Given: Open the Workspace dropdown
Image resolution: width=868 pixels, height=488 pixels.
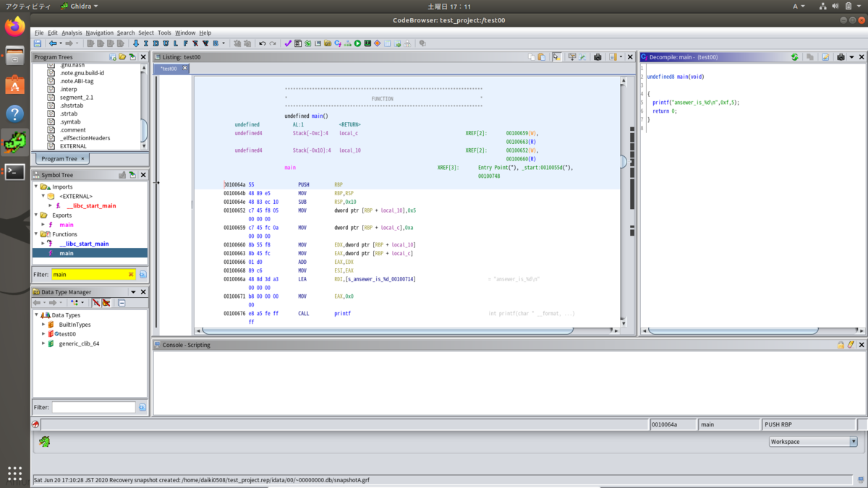Looking at the screenshot, I should (853, 442).
